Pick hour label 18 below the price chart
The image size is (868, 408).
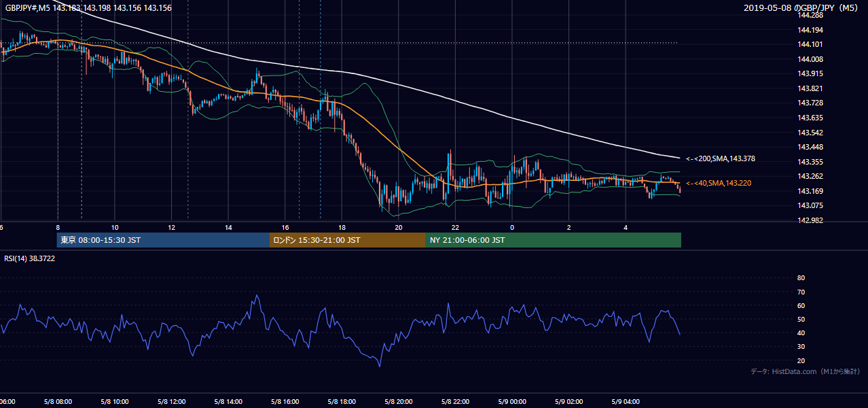(342, 227)
